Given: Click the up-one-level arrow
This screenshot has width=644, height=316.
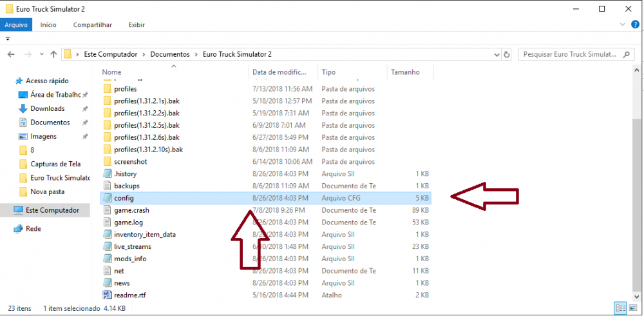Looking at the screenshot, I should 52,54.
